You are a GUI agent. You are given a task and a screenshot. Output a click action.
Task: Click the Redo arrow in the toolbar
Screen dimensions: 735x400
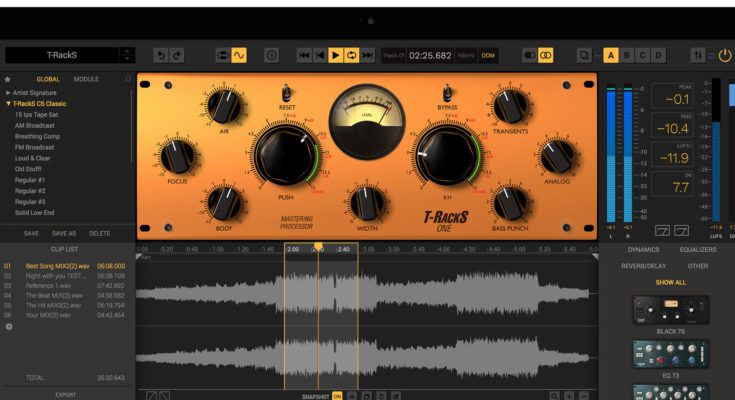(x=177, y=56)
